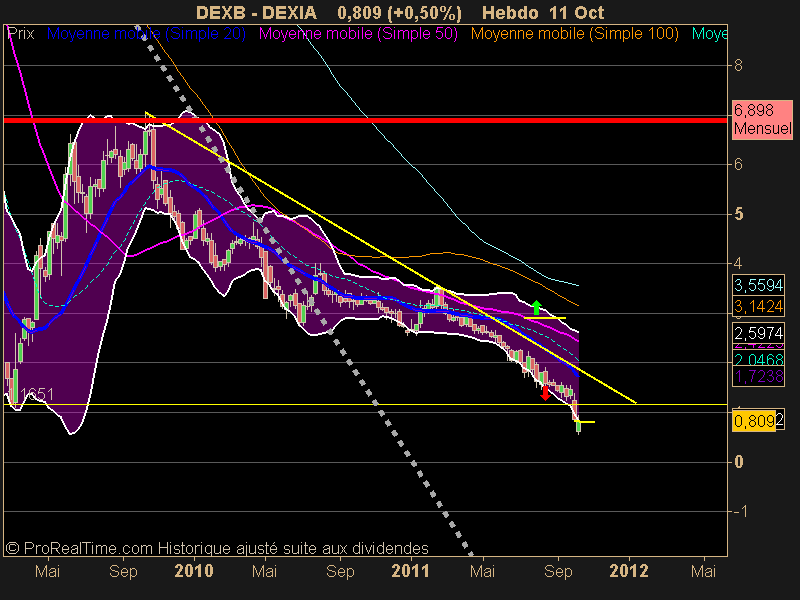Screen dimensions: 800x600
Task: Click the 'Prix' legend label
Action: click(x=21, y=34)
